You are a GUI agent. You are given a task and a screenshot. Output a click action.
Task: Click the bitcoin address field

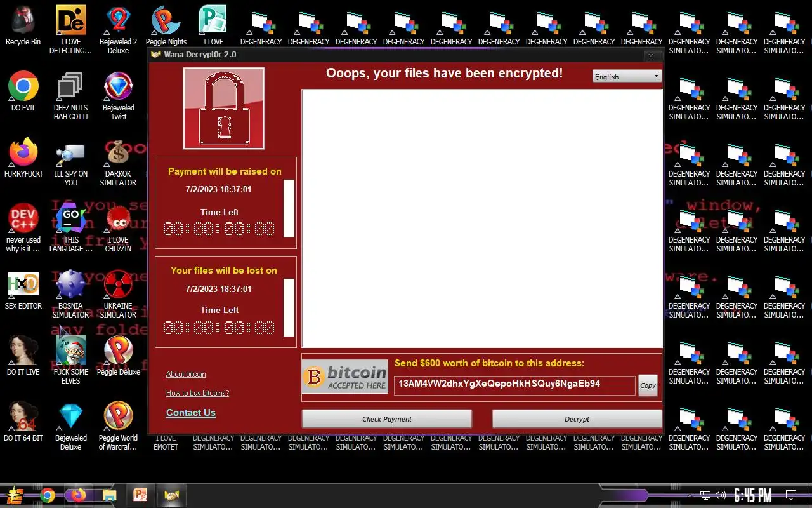click(514, 385)
